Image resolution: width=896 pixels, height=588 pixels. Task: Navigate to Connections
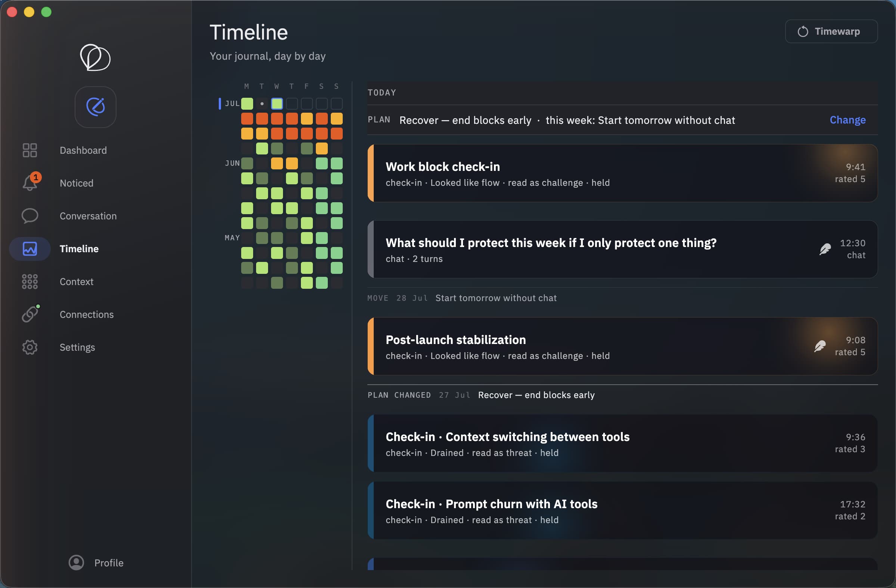click(87, 314)
